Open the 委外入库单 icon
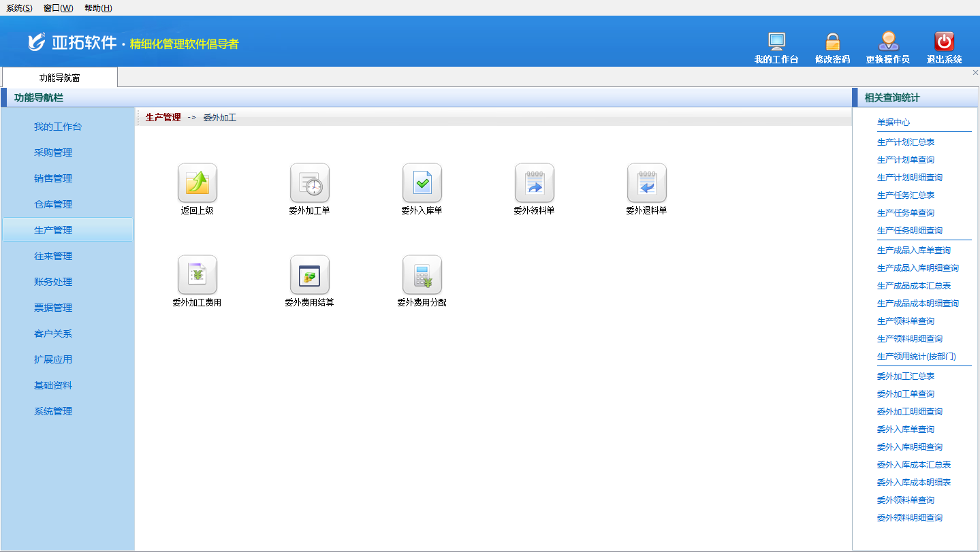This screenshot has width=980, height=552. [x=422, y=183]
